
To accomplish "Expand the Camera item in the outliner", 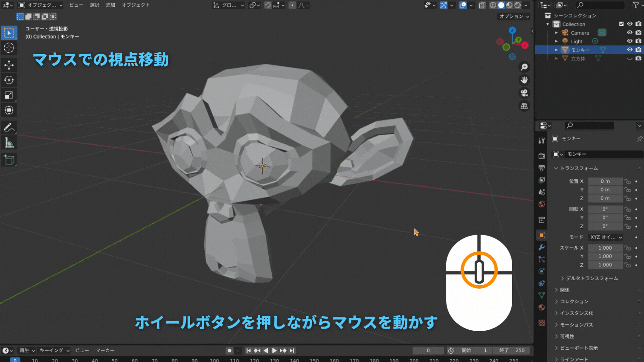I will (556, 33).
